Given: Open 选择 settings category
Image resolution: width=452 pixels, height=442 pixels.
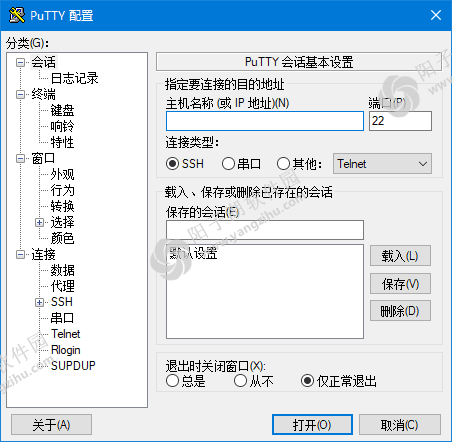Looking at the screenshot, I should (62, 222).
